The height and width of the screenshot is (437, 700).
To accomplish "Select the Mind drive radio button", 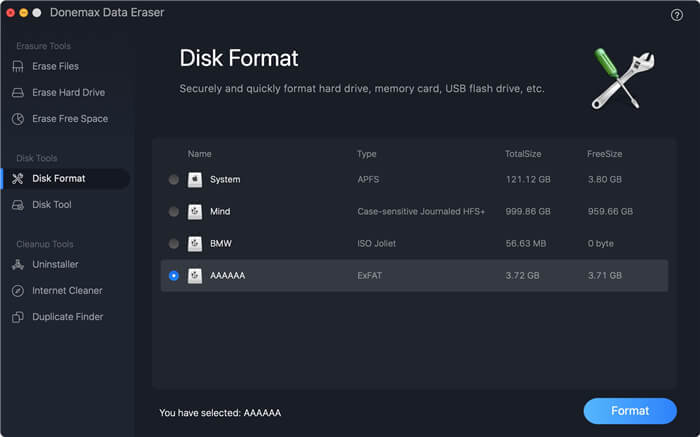I will pos(174,212).
